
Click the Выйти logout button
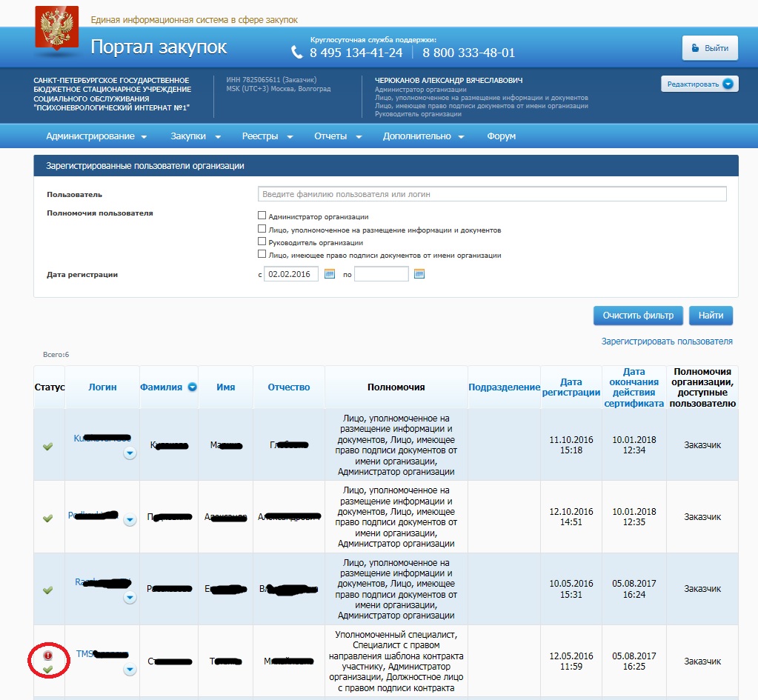(709, 48)
